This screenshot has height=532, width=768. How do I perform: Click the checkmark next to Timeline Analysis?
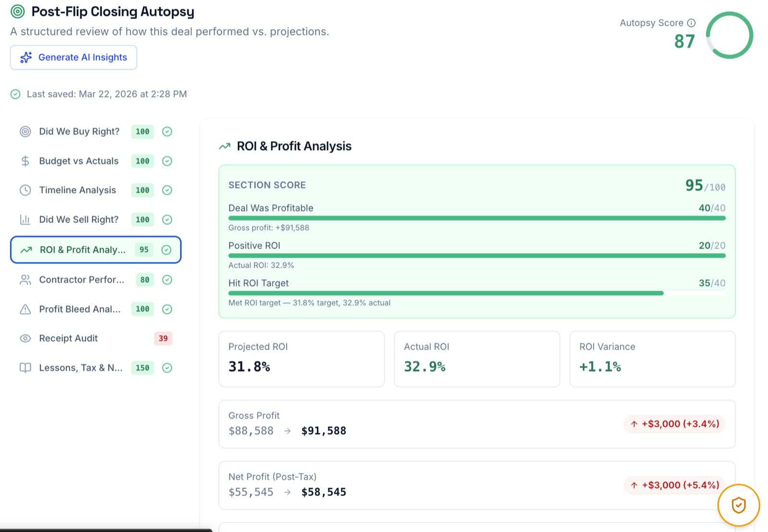click(x=167, y=190)
